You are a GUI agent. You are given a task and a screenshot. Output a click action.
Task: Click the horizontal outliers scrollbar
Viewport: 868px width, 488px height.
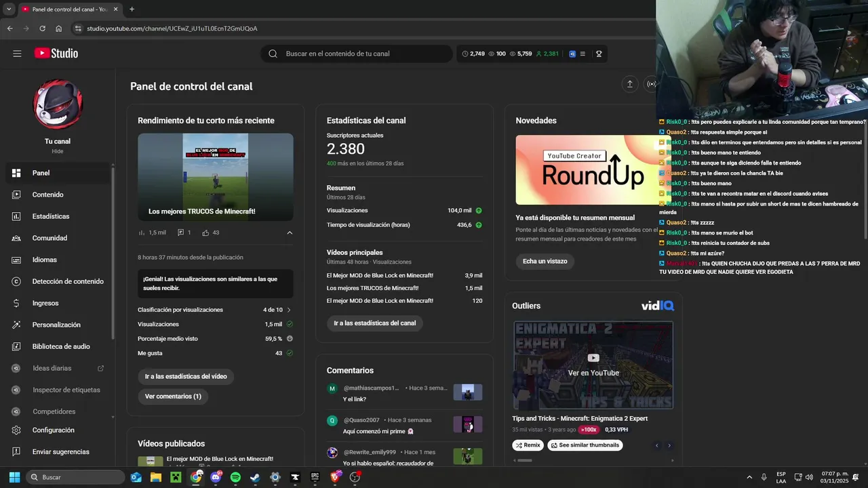pos(524,460)
